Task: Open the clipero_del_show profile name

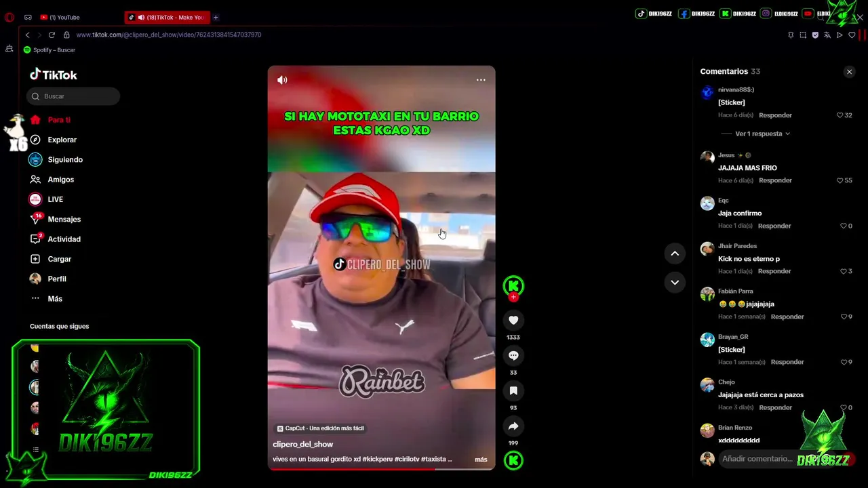Action: pyautogui.click(x=302, y=445)
